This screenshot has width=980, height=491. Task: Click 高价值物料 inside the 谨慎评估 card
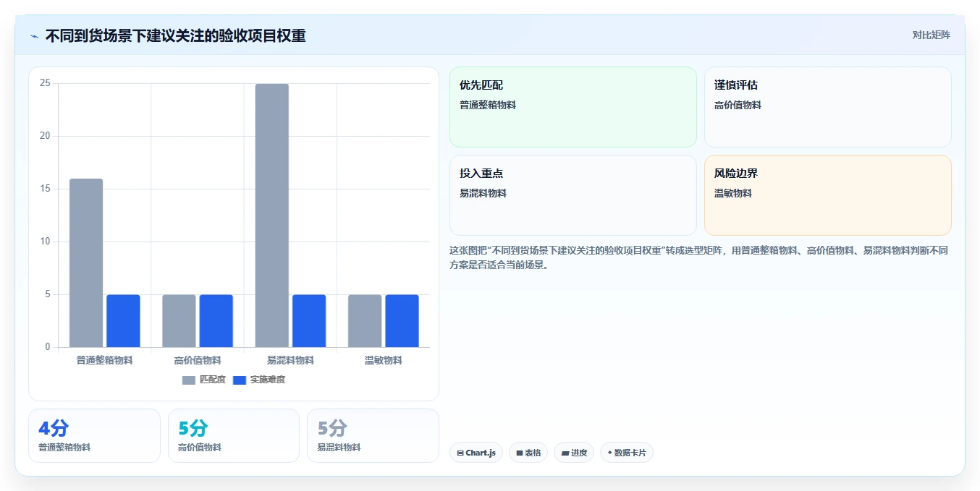(x=738, y=105)
